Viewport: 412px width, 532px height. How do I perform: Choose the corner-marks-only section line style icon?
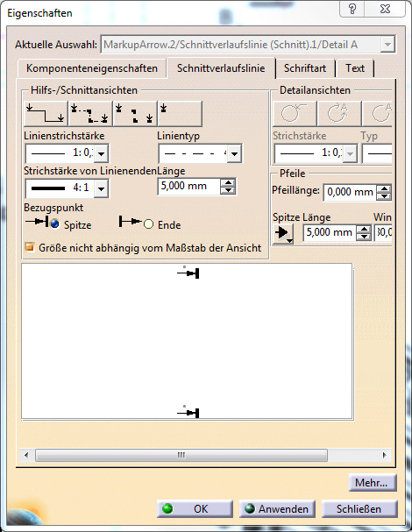point(135,114)
